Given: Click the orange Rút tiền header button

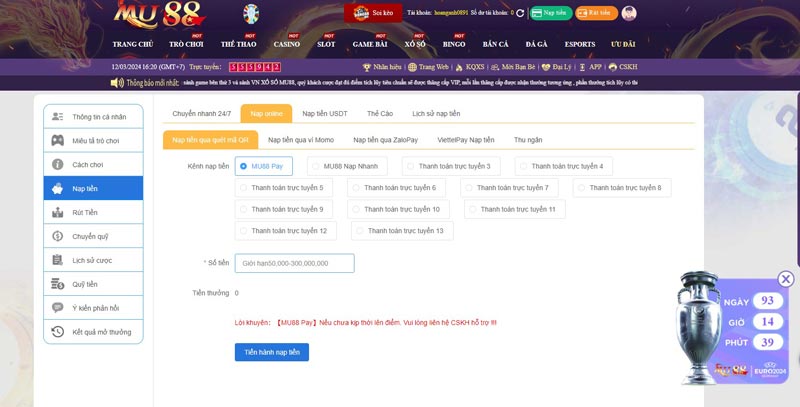Looking at the screenshot, I should coord(596,13).
